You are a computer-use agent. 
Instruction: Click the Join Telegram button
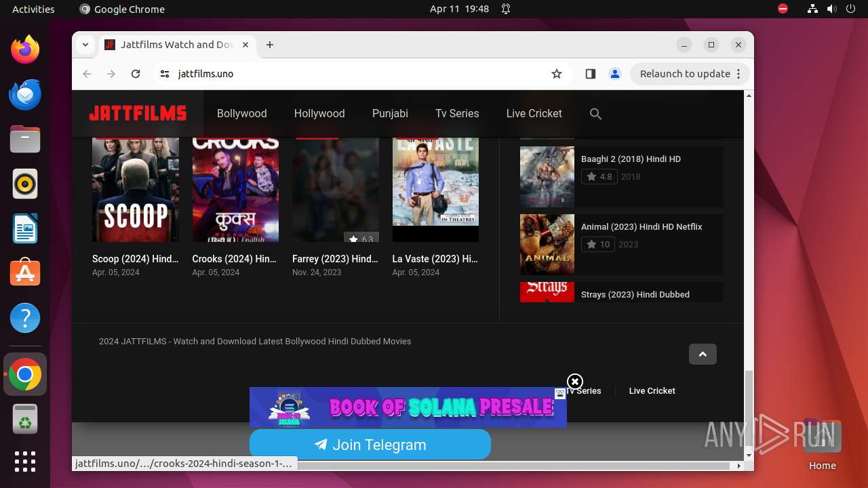[370, 445]
